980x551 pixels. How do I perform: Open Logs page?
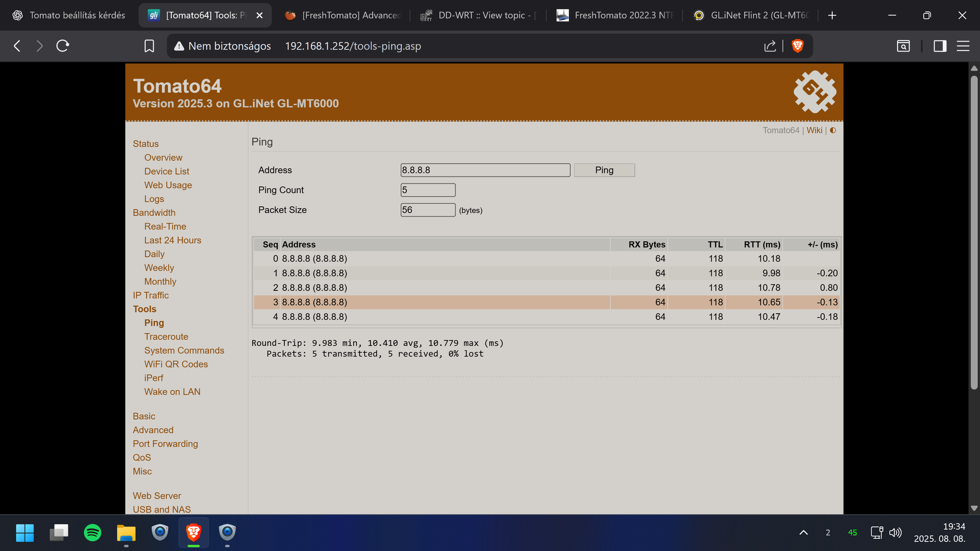click(154, 199)
